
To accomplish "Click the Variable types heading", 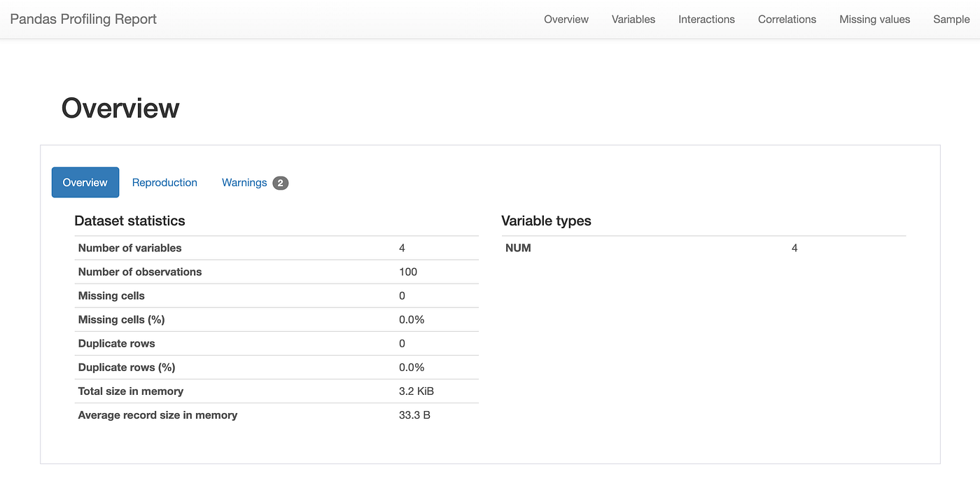I will pos(546,221).
